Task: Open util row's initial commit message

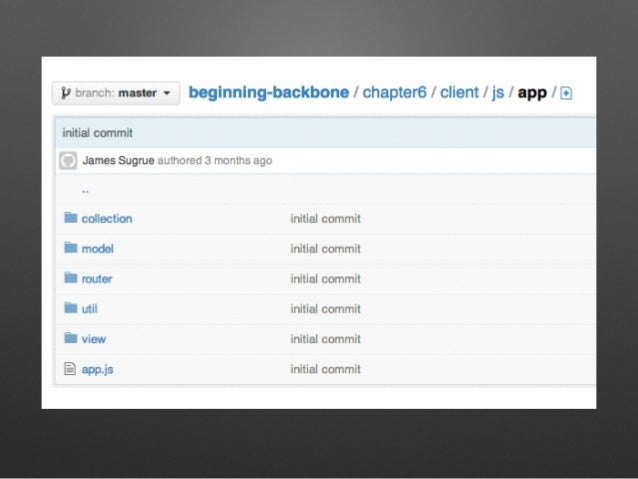Action: tap(326, 309)
